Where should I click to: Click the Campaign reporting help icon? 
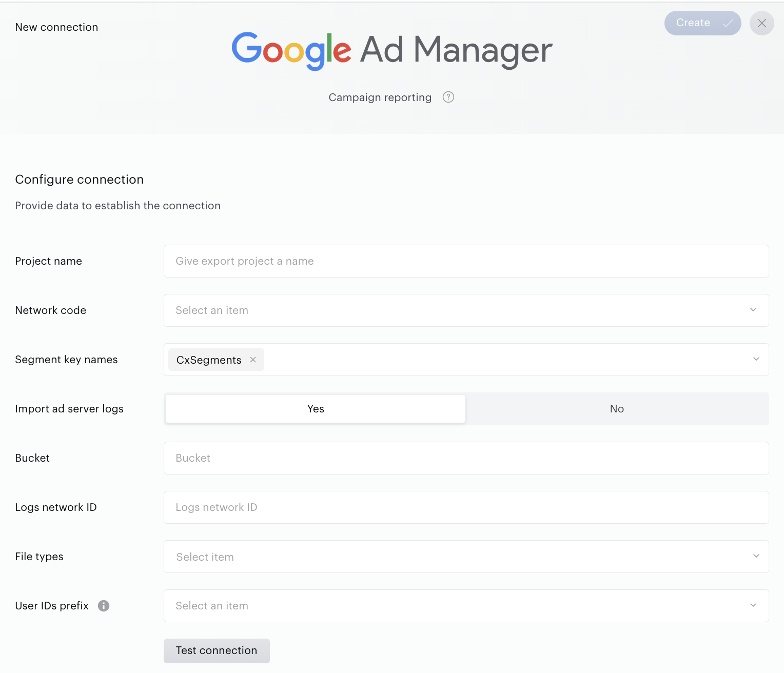coord(448,97)
